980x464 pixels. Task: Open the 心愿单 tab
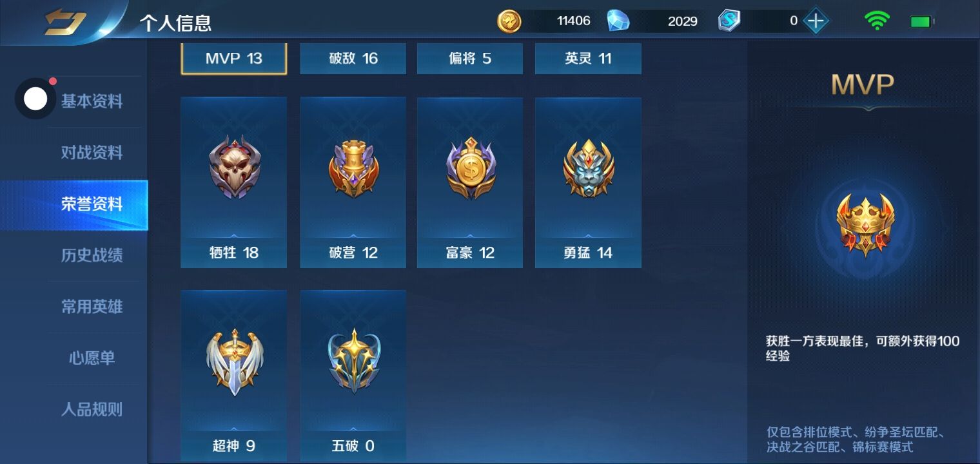(92, 358)
